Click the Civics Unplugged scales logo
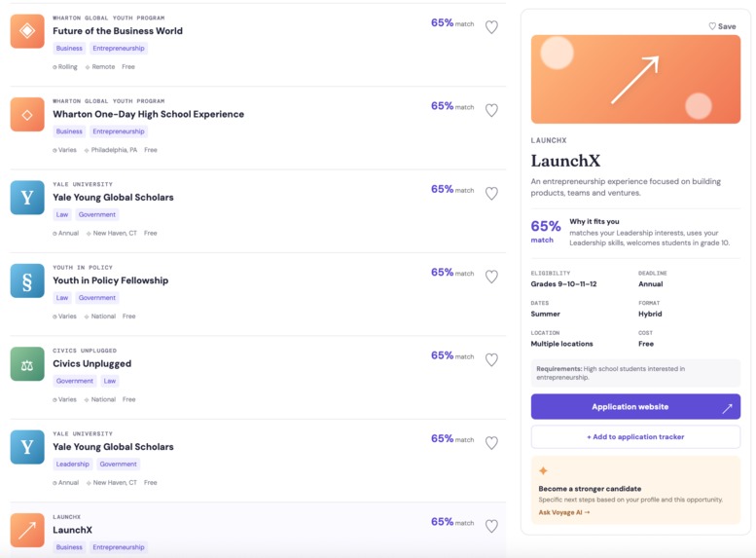Viewport: 756px width, 558px height. 27,364
